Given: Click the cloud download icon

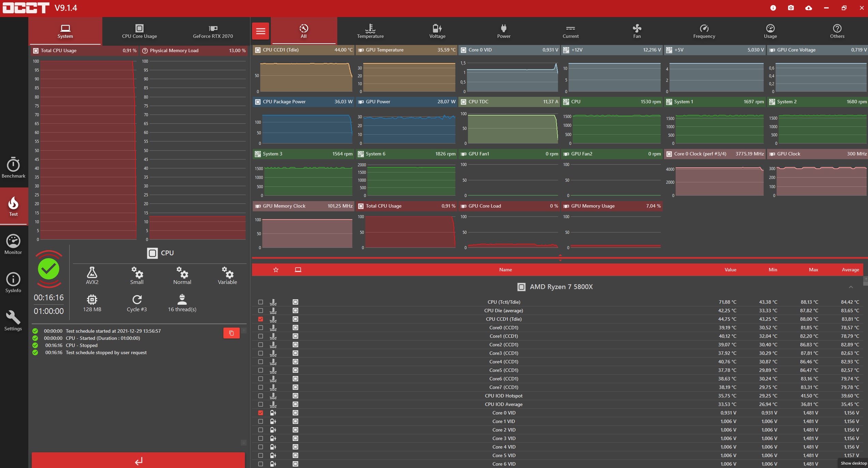Looking at the screenshot, I should [x=808, y=8].
